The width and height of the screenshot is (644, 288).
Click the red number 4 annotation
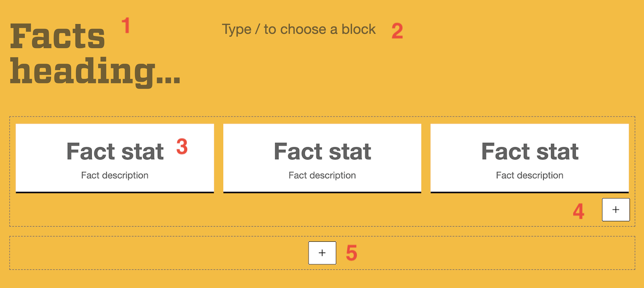click(578, 212)
